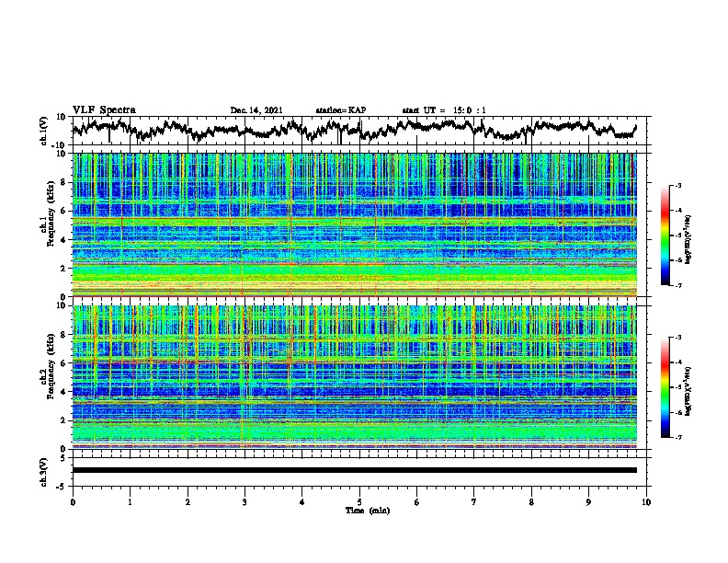The height and width of the screenshot is (563, 728).
Task: Click the 2 kHz tick on ch.1 spectrogram
Action: click(x=64, y=269)
